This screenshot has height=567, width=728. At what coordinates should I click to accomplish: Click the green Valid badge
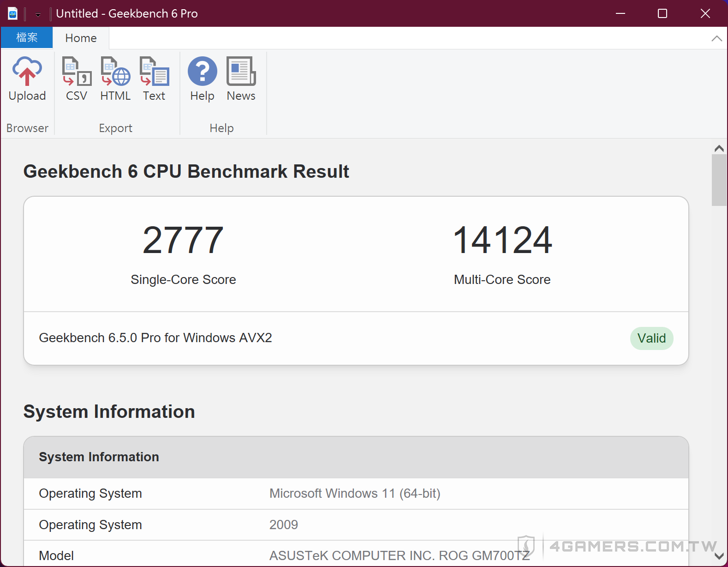click(651, 338)
